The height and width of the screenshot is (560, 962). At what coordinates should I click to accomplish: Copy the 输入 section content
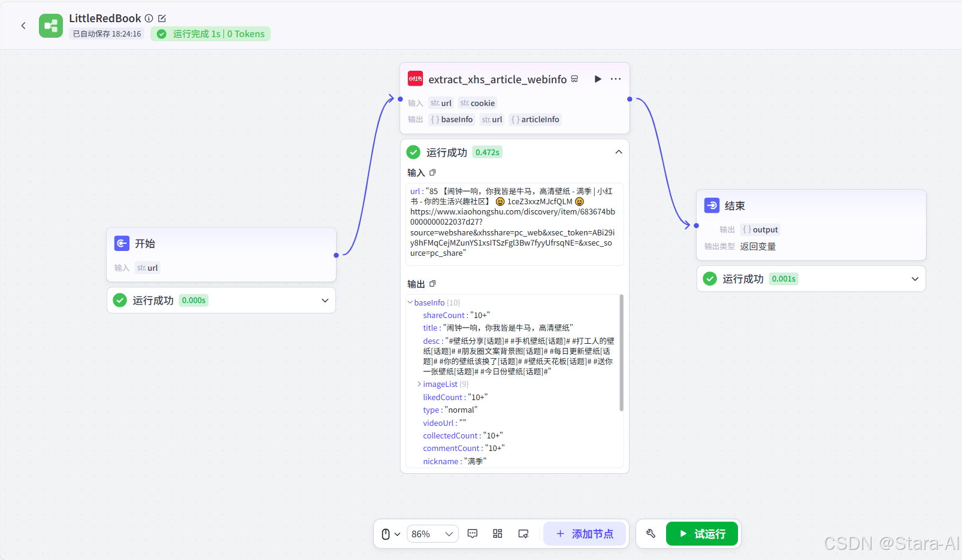(x=432, y=172)
